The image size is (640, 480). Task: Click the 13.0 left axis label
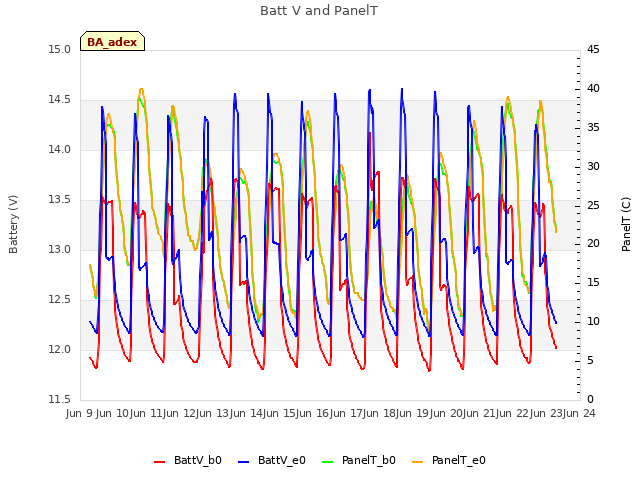[x=60, y=250]
